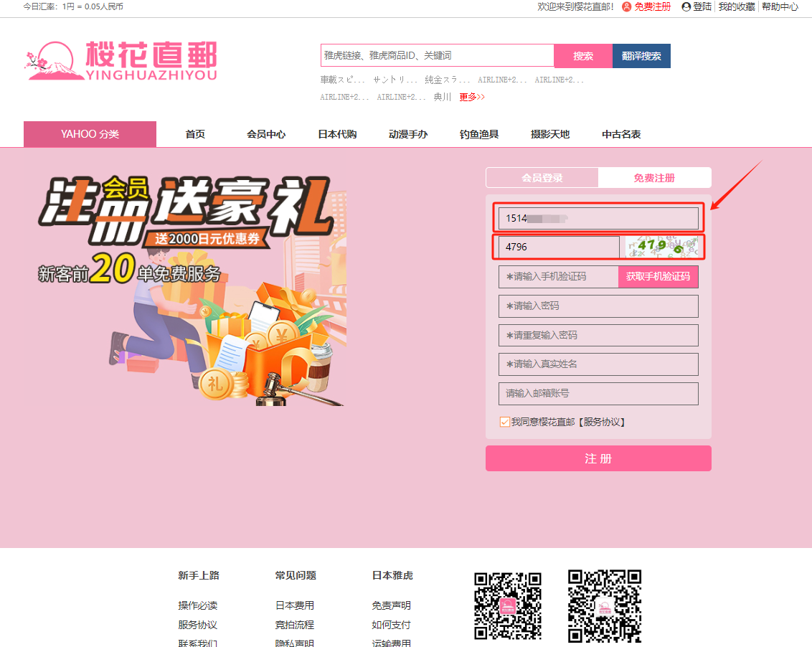Click the left QR code image

tap(508, 605)
